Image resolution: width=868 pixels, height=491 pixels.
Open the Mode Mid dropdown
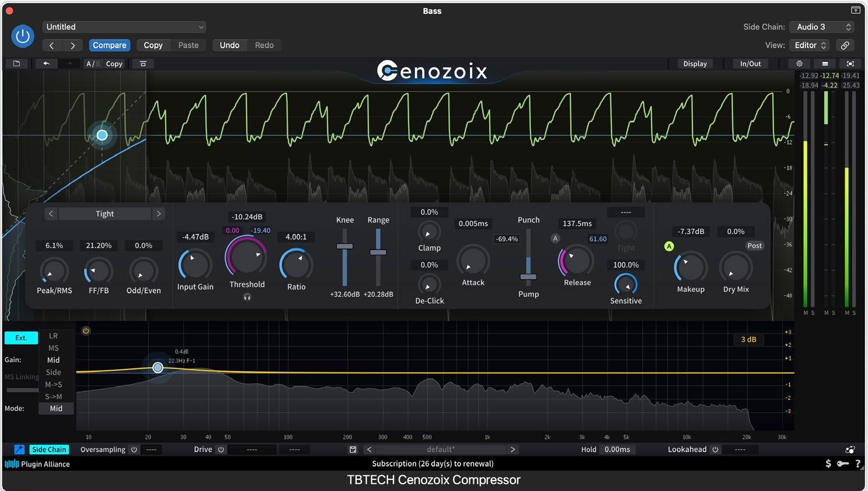[x=56, y=409]
